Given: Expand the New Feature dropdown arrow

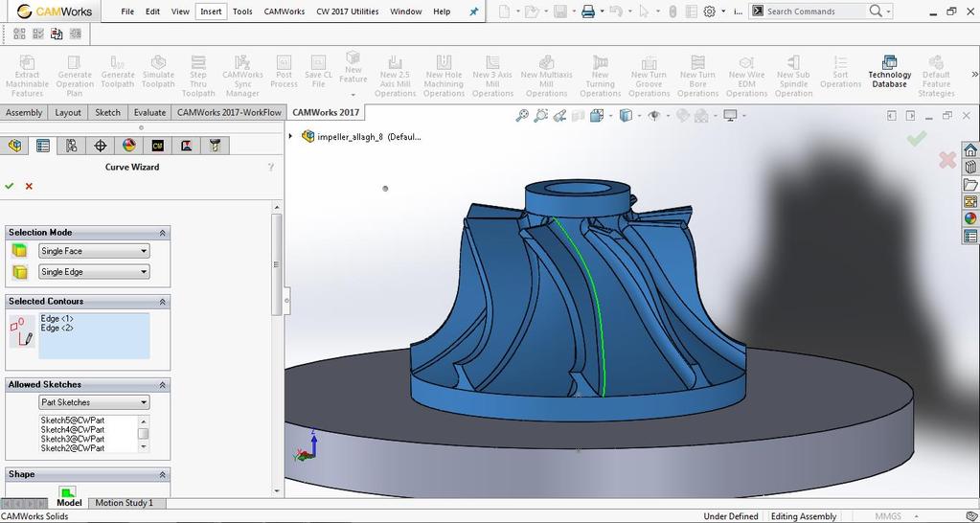Looking at the screenshot, I should pyautogui.click(x=353, y=95).
